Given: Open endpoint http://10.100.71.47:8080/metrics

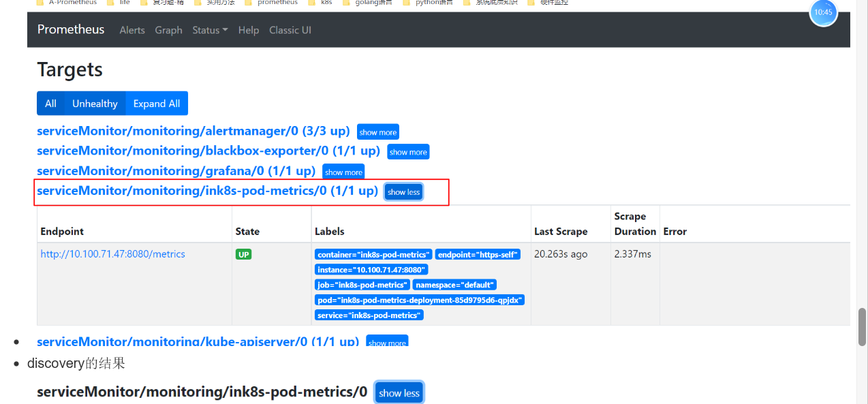Looking at the screenshot, I should 113,254.
